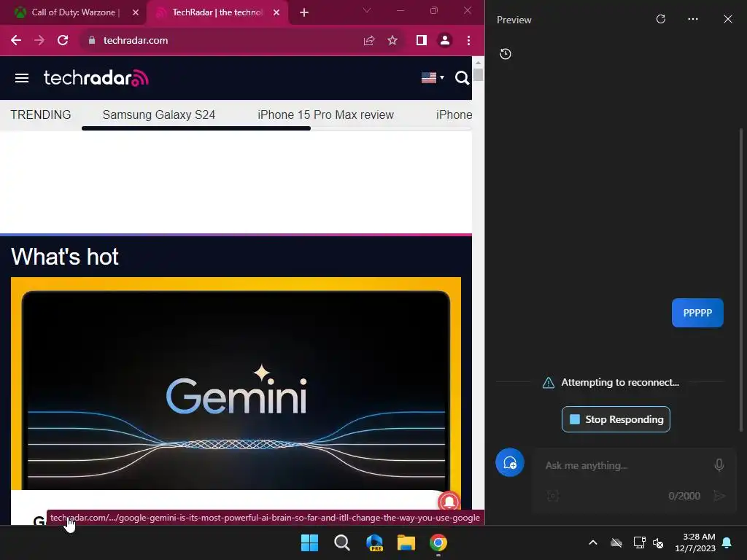The height and width of the screenshot is (560, 747).
Task: Select the TechRadar browser tab
Action: pyautogui.click(x=217, y=12)
